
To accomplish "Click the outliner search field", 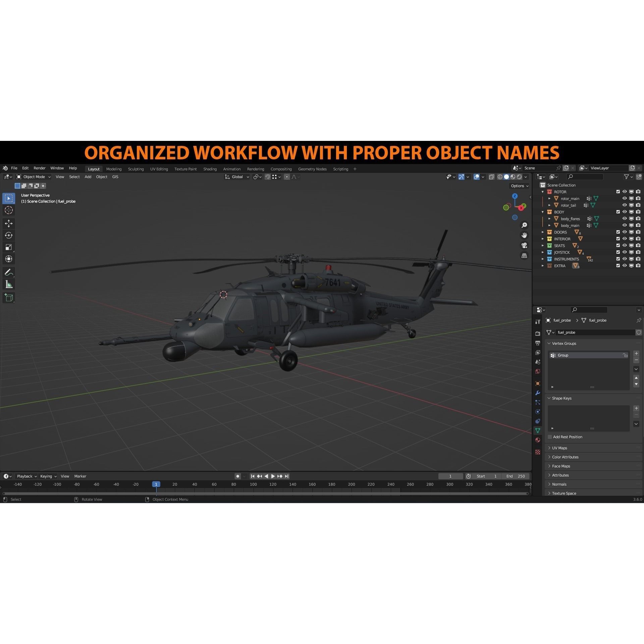I will (x=585, y=177).
